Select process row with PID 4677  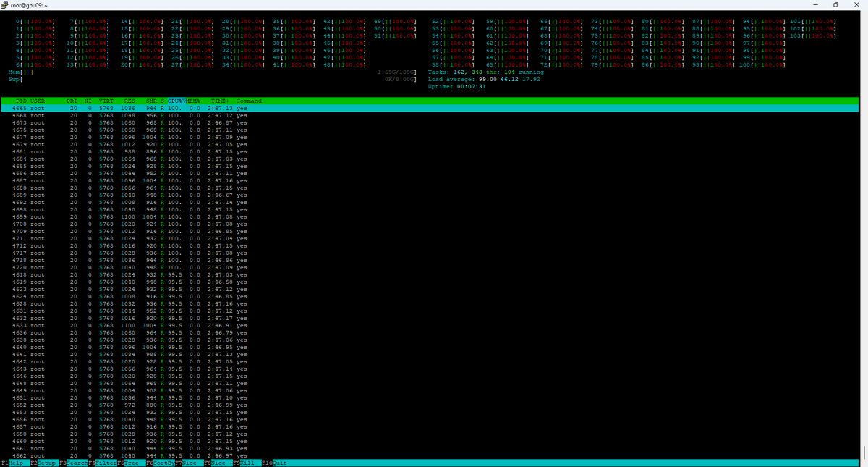click(430, 137)
